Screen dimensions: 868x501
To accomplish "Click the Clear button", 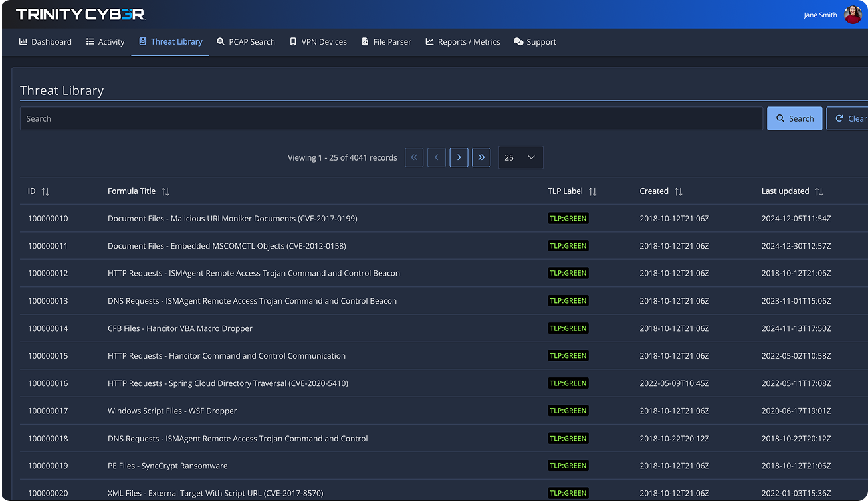I will (847, 118).
